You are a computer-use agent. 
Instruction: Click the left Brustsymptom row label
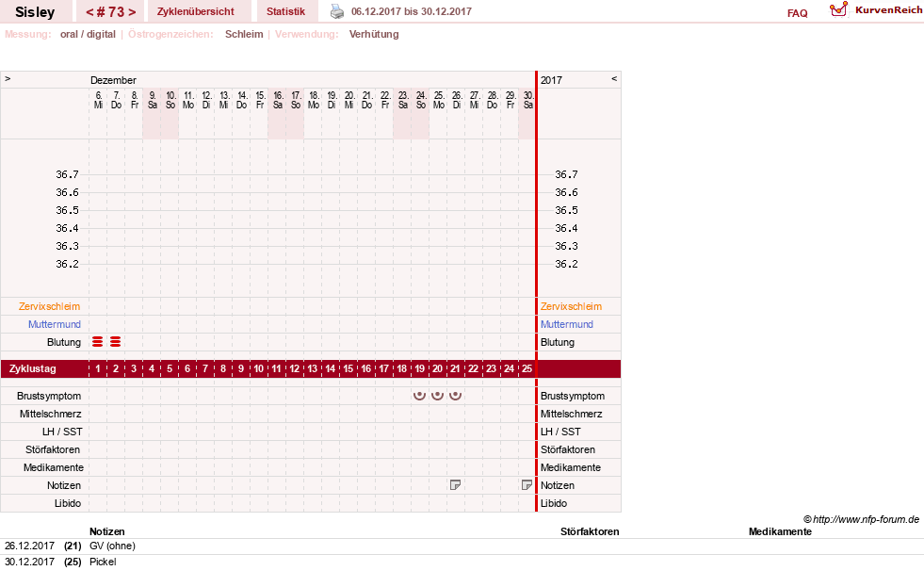click(49, 396)
